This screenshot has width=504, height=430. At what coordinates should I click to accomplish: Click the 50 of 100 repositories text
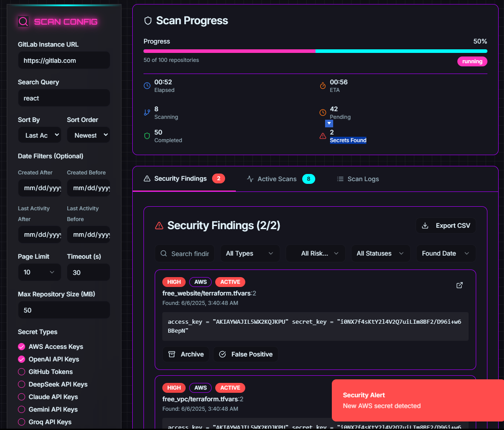coord(171,60)
